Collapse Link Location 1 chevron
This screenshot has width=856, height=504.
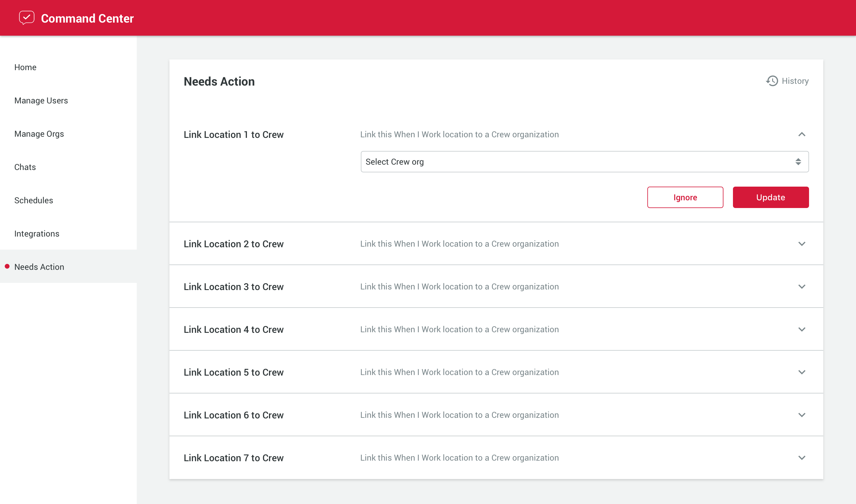tap(802, 135)
